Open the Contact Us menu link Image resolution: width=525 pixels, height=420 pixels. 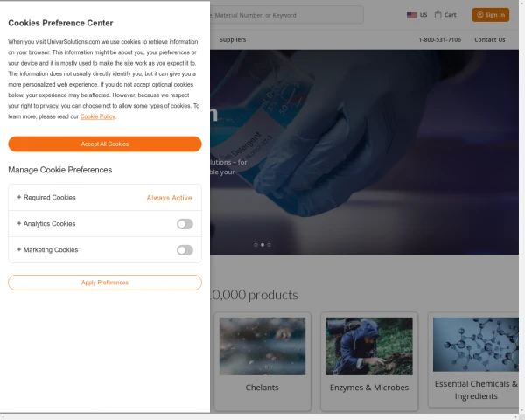(489, 39)
